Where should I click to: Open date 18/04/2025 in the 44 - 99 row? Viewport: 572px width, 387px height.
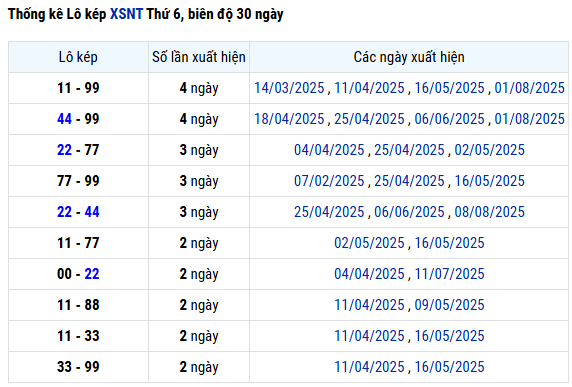coord(289,119)
